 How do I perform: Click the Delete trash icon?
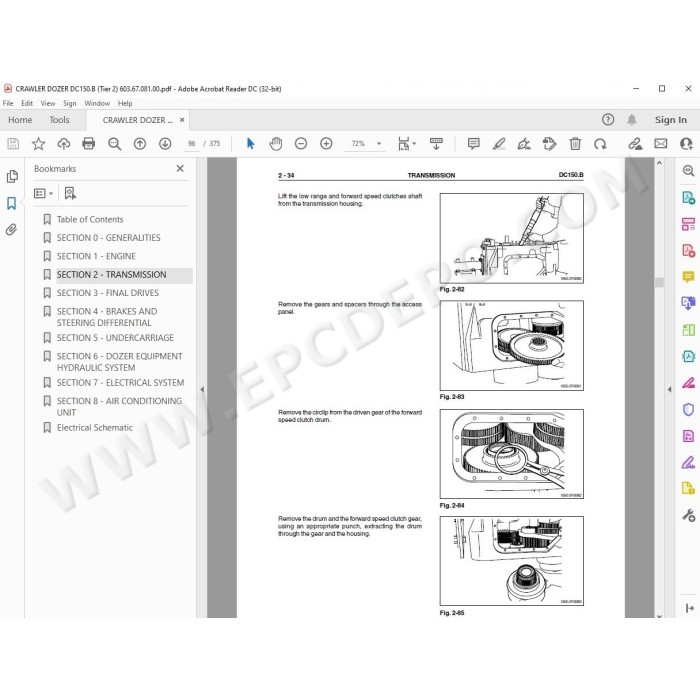575,144
